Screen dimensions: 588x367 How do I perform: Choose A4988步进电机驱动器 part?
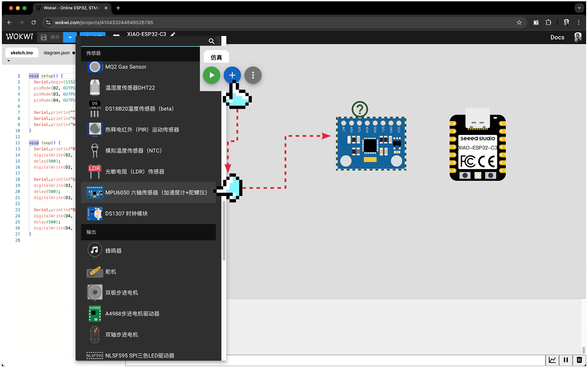pos(148,314)
